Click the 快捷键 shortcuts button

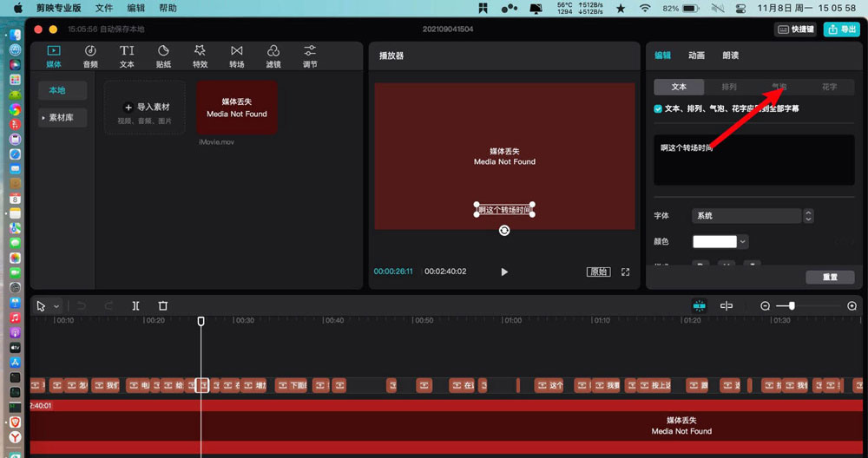coord(796,29)
